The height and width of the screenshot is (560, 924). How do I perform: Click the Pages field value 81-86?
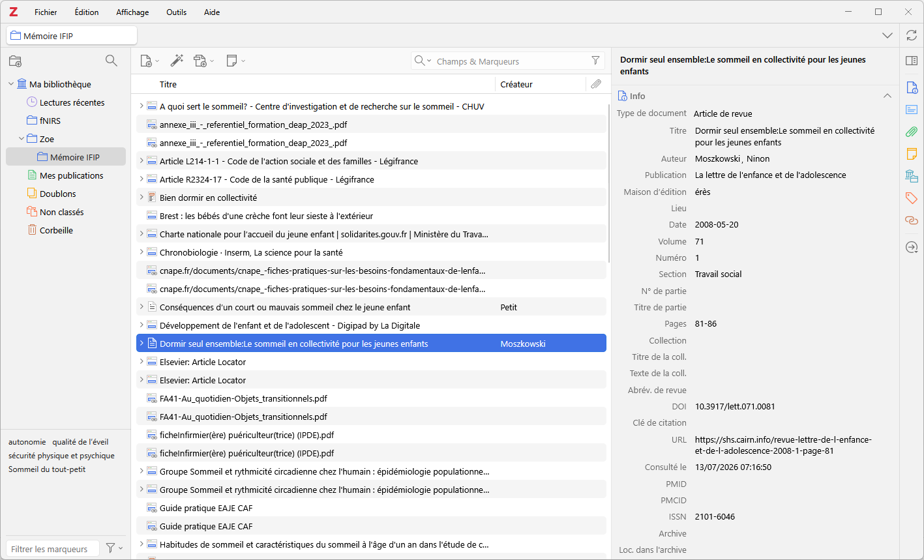[x=706, y=323]
